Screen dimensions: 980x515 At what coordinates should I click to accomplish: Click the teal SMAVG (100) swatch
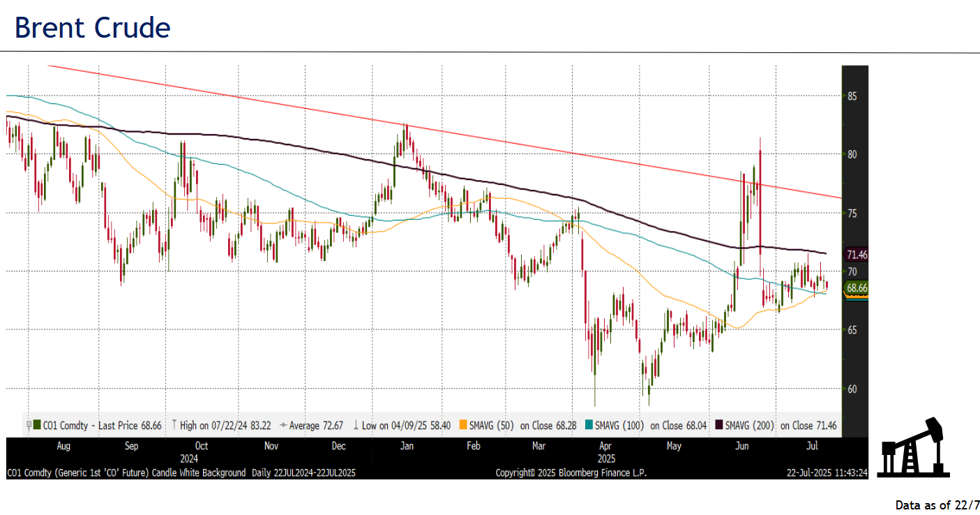[589, 425]
